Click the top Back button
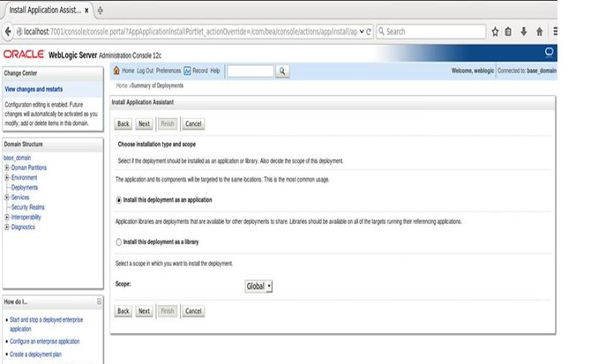The image size is (591, 364). pos(123,124)
